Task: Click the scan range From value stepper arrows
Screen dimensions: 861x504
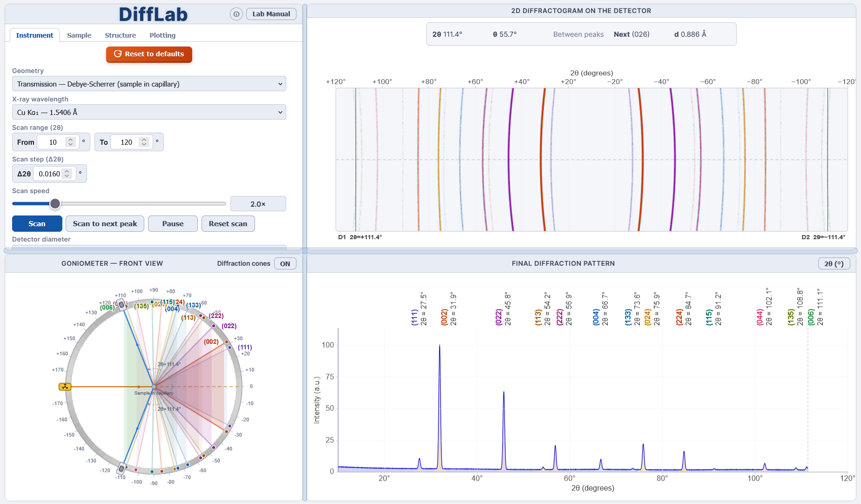Action: coord(70,142)
